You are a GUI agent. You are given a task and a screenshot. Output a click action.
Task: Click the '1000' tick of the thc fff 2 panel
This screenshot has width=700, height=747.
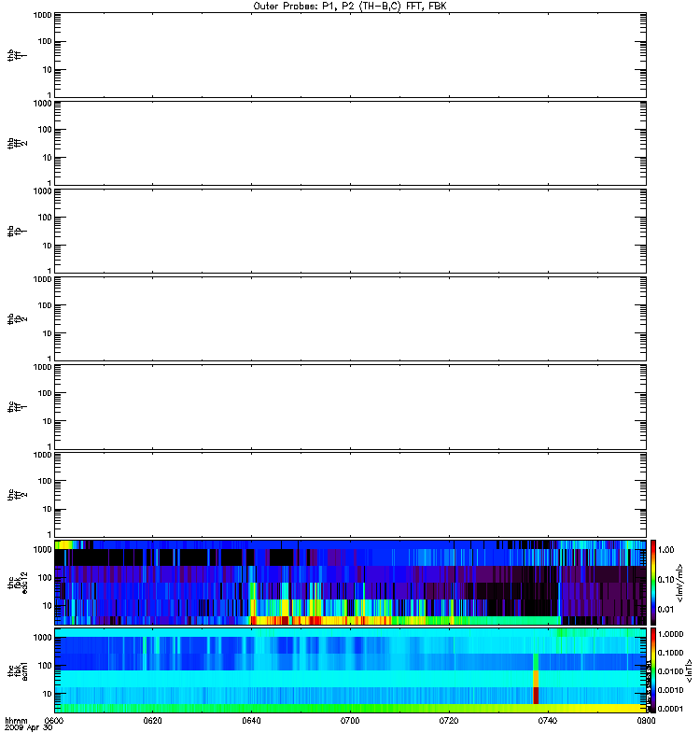(x=42, y=455)
